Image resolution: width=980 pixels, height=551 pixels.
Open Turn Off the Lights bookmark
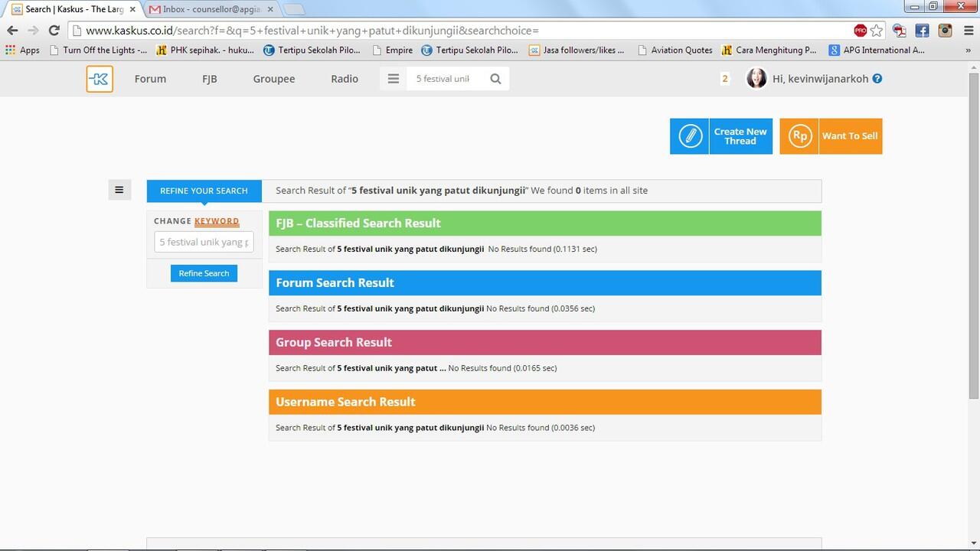[x=98, y=50]
